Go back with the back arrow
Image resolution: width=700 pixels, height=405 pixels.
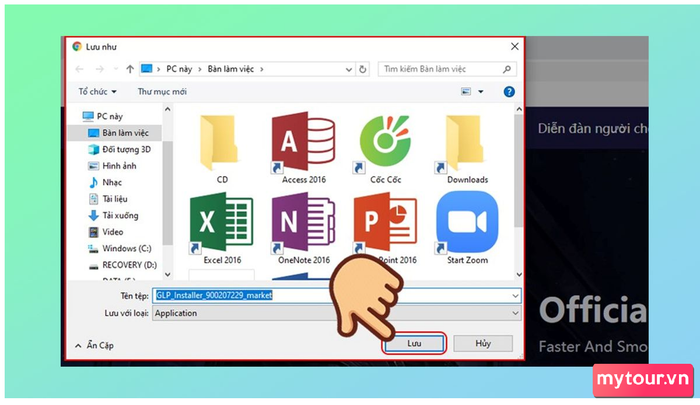click(79, 69)
